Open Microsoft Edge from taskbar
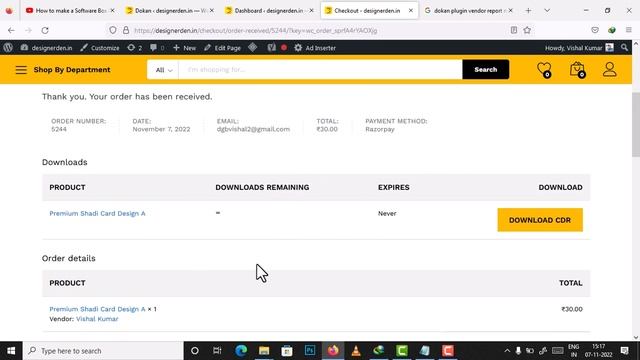The width and height of the screenshot is (640, 360). (241, 351)
